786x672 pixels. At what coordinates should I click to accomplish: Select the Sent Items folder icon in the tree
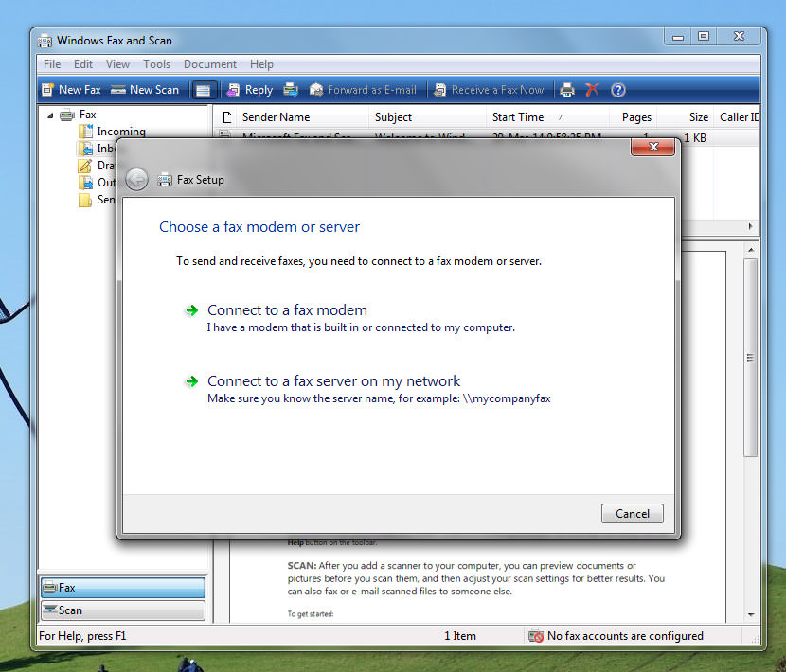pos(85,200)
